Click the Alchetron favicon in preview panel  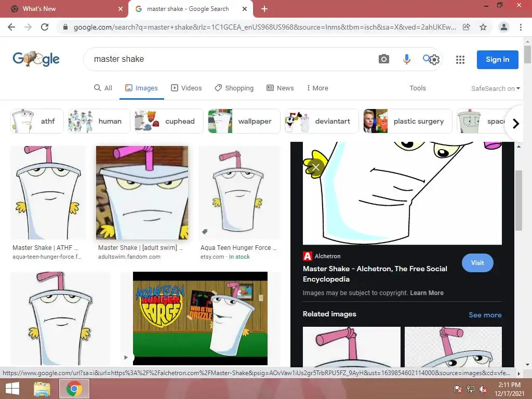pyautogui.click(x=308, y=256)
